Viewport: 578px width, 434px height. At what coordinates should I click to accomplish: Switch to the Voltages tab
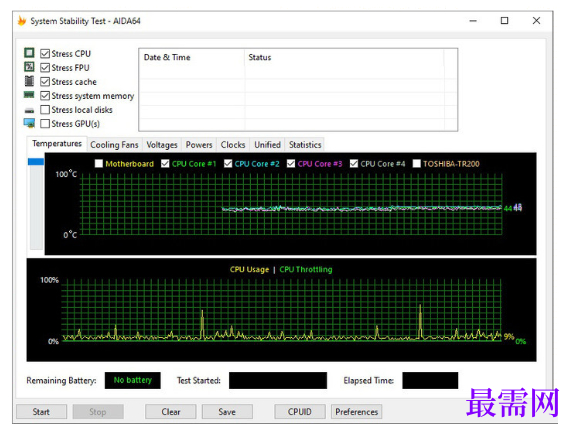tap(162, 145)
